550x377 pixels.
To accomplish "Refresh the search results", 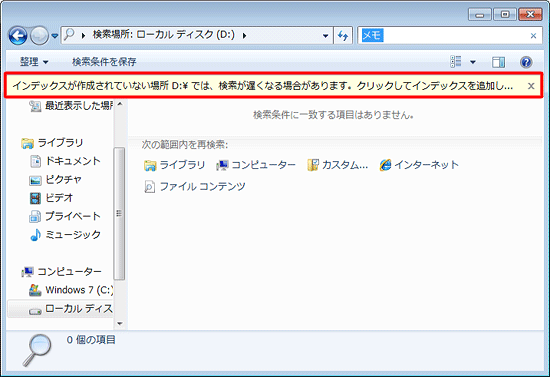I will 343,35.
